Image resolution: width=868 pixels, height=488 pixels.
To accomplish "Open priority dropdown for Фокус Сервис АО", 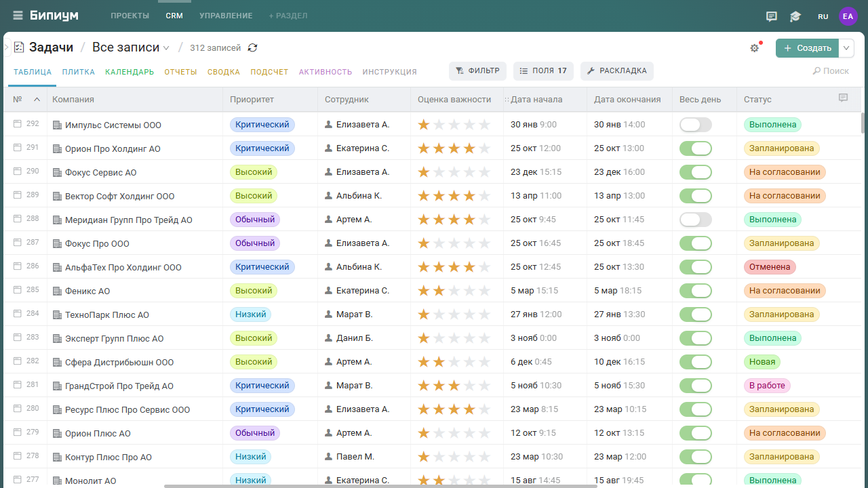I will point(254,172).
